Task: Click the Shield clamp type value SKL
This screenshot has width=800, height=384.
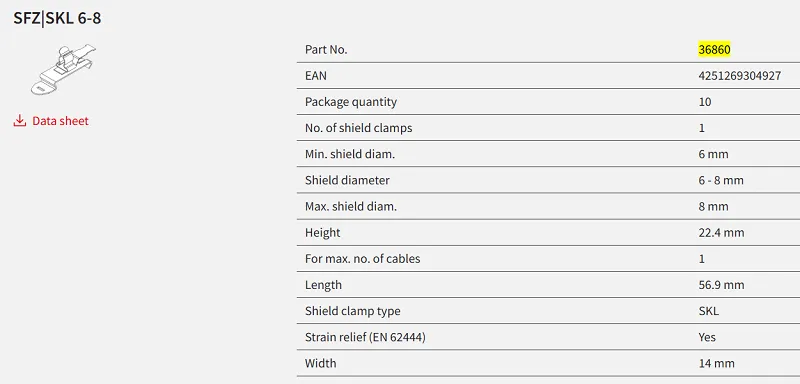Action: 709,311
